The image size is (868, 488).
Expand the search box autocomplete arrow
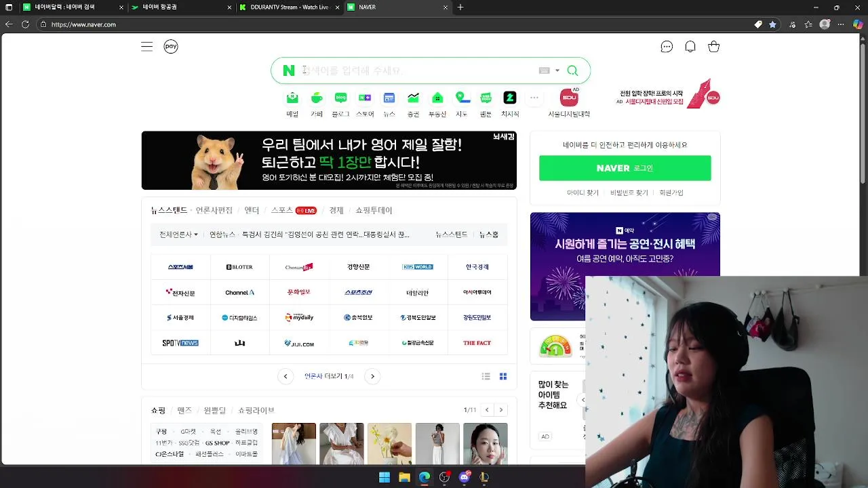coord(557,70)
